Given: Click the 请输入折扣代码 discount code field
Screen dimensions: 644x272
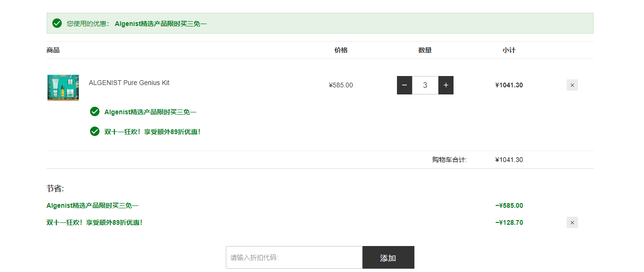Looking at the screenshot, I should pyautogui.click(x=294, y=257).
